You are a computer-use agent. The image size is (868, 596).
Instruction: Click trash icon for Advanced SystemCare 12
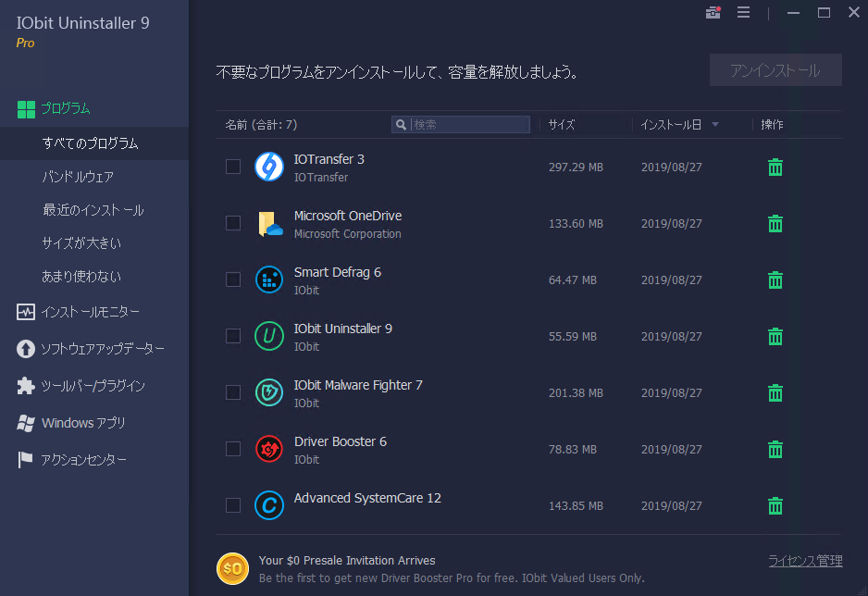775,506
